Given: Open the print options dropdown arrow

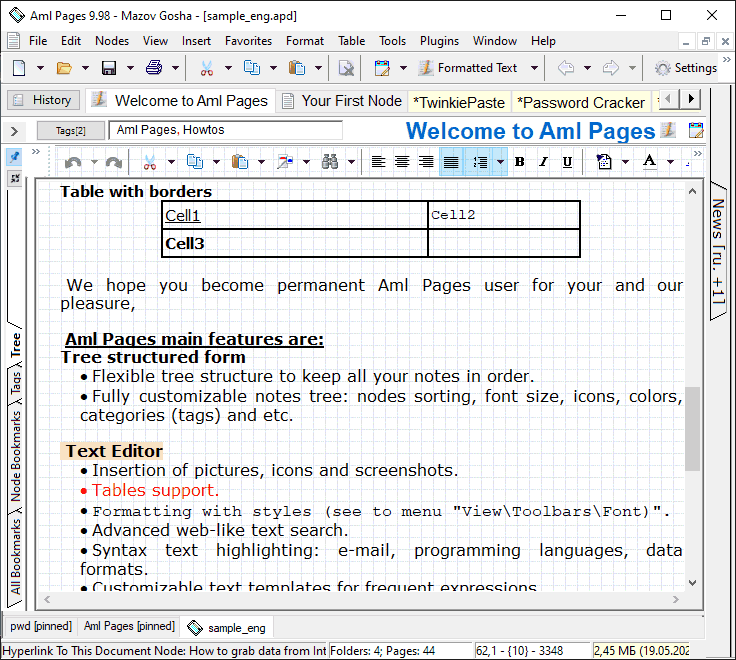Looking at the screenshot, I should (x=176, y=68).
